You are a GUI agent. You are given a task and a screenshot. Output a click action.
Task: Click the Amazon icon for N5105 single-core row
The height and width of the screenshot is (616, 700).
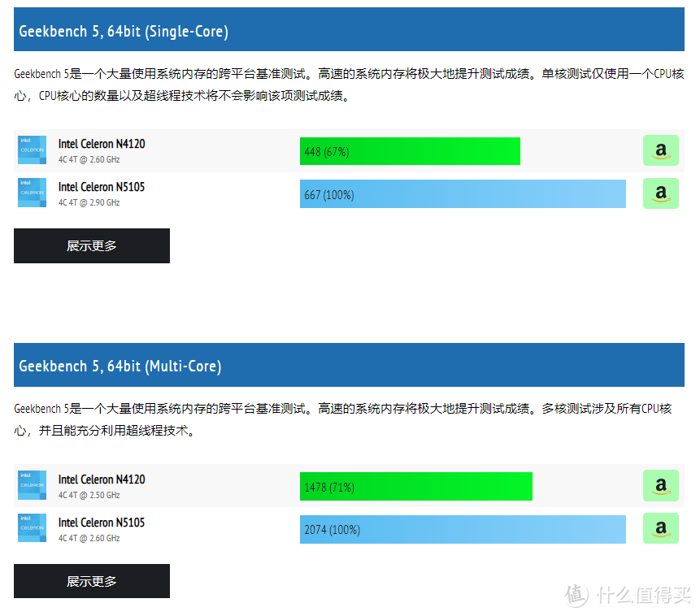[x=661, y=193]
